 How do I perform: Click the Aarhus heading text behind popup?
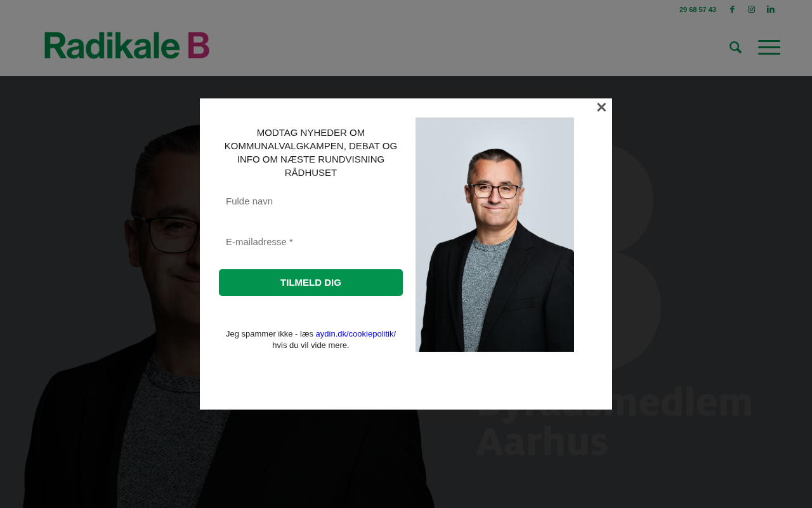tap(542, 441)
